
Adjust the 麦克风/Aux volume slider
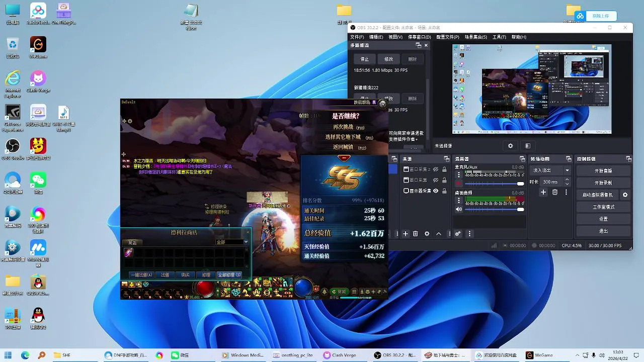pyautogui.click(x=495, y=184)
